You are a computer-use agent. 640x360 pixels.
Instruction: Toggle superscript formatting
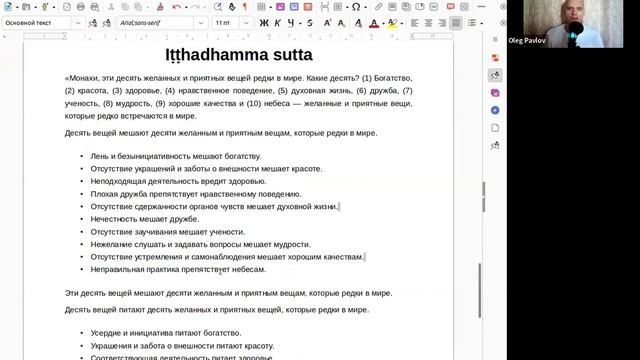point(327,23)
